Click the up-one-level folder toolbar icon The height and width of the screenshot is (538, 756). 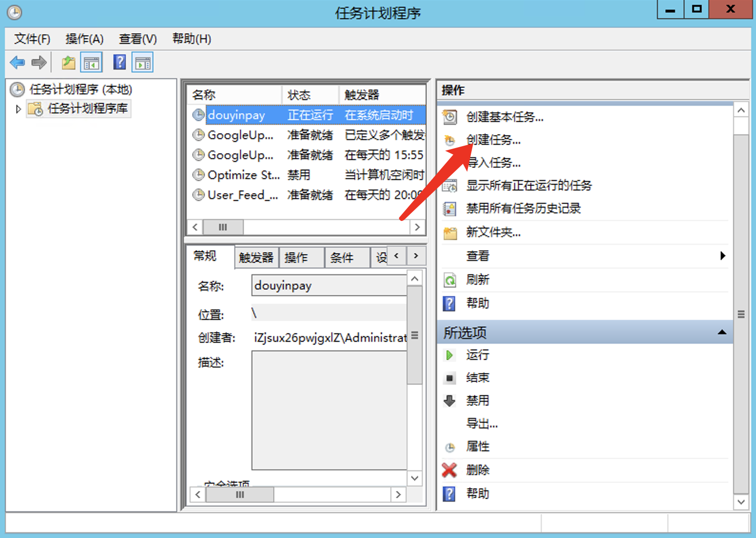tap(69, 62)
